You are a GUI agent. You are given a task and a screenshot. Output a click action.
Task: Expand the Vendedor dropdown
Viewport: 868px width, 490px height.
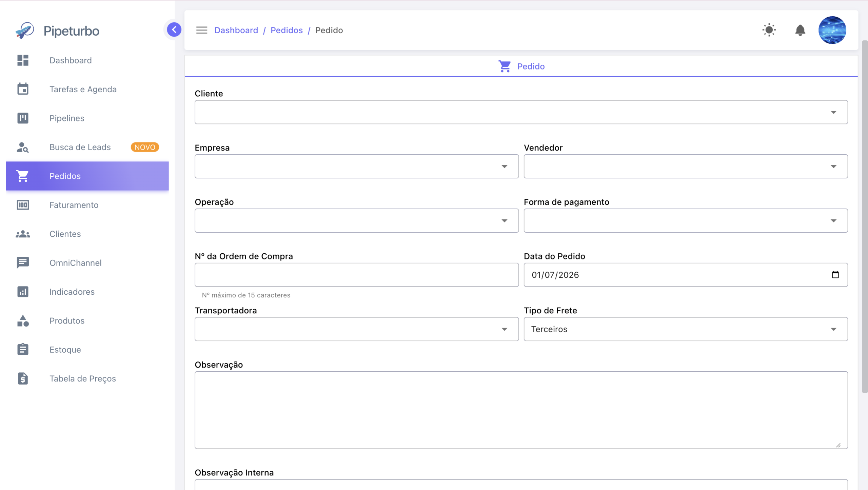pos(686,166)
